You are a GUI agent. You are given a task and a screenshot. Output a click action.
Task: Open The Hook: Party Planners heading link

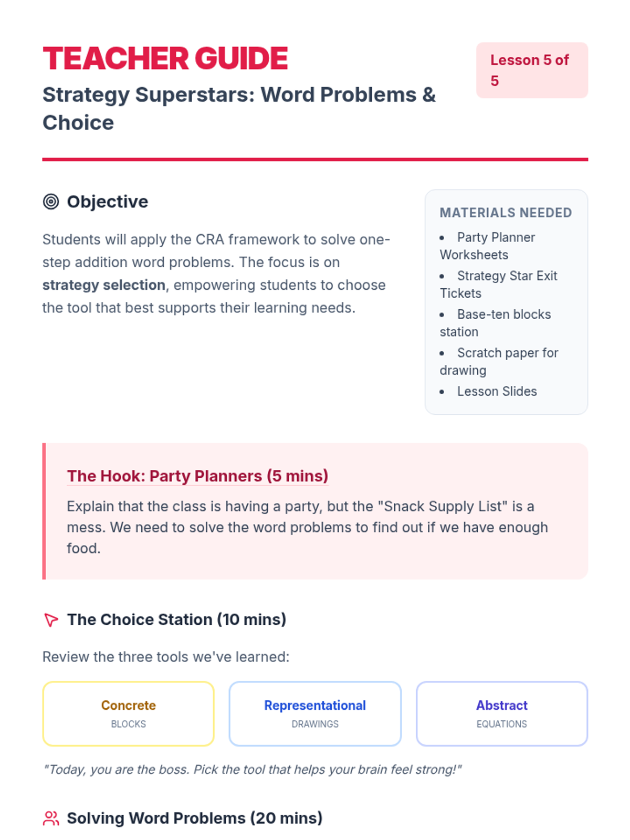(197, 476)
